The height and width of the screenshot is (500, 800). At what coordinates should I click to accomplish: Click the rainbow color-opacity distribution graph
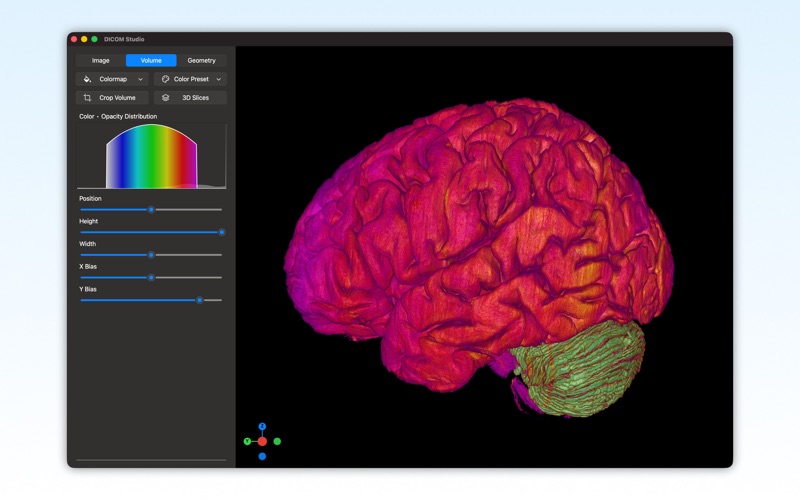[152, 156]
